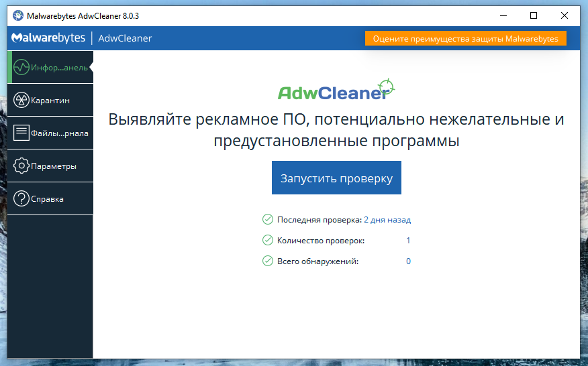Minimize the AdwCleaner window
588x366 pixels.
point(503,15)
